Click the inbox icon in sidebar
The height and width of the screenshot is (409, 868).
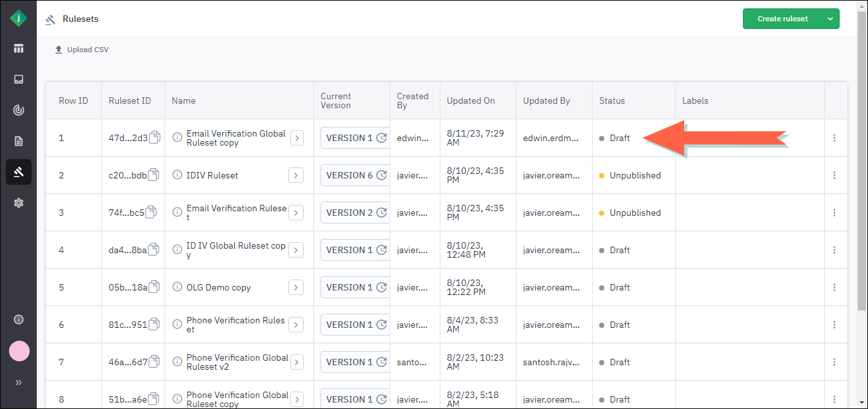18,79
